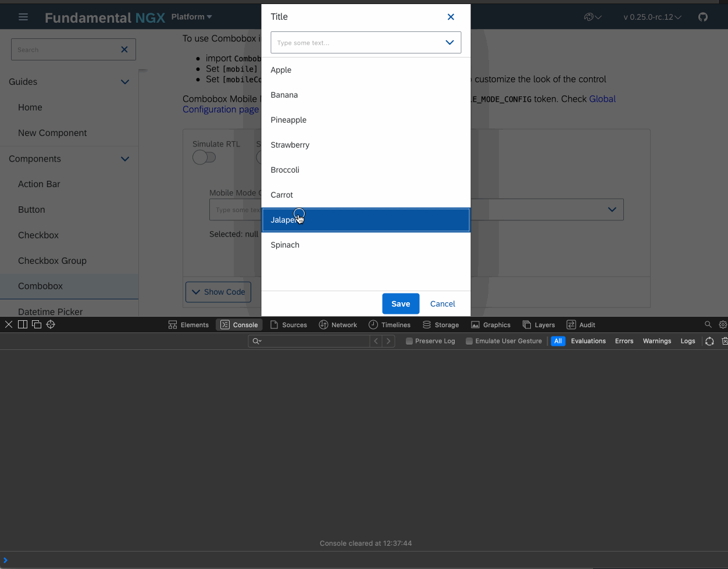Open the dialog combobox dropdown arrow
728x569 pixels.
[x=449, y=42]
